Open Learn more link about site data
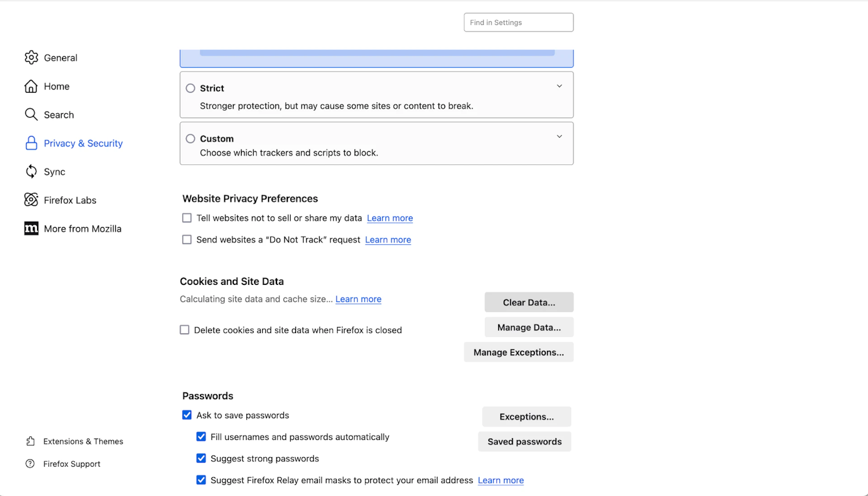 click(358, 299)
